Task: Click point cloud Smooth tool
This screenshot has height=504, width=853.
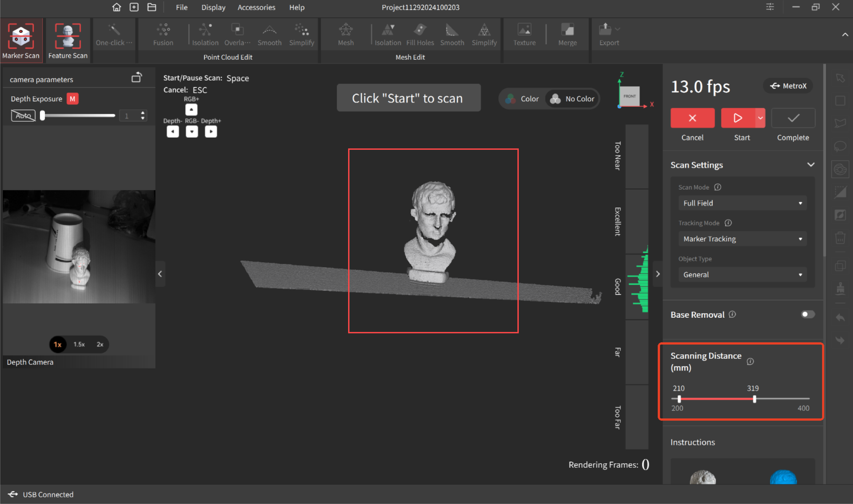Action: [269, 34]
